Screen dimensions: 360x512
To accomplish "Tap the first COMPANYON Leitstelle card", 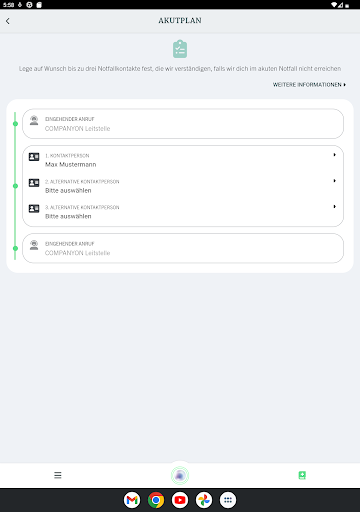I will pos(183,124).
